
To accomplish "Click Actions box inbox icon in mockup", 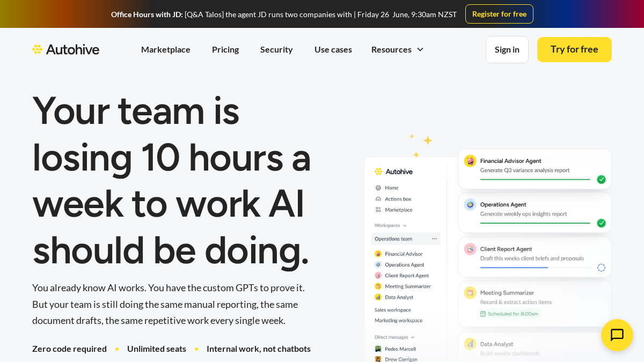I will click(378, 198).
